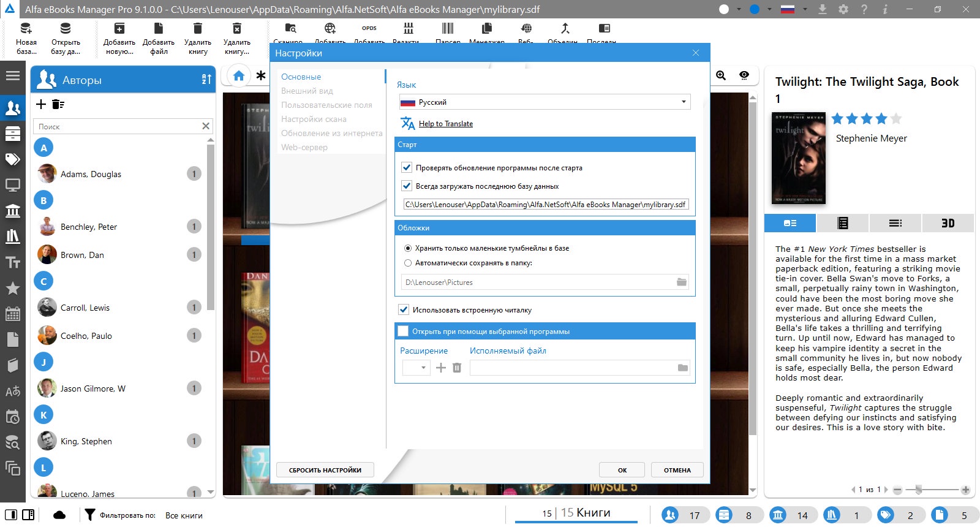Browse for covers folder icon

click(x=682, y=282)
